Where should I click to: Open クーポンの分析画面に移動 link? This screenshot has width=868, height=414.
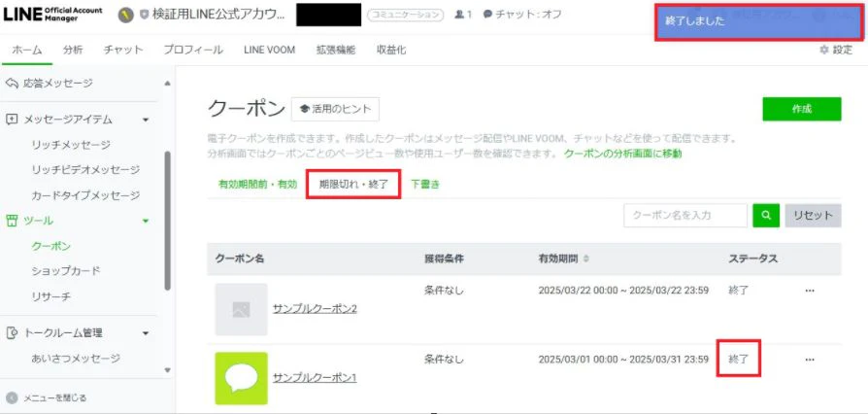622,155
